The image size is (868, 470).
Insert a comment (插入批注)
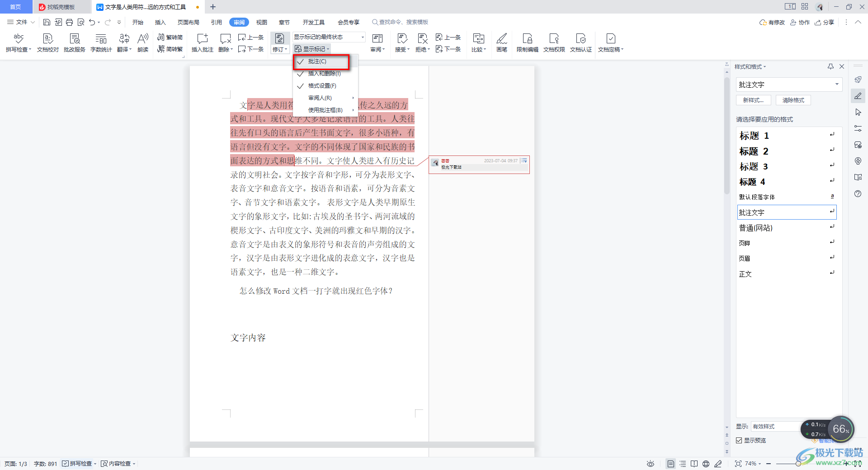coord(203,43)
